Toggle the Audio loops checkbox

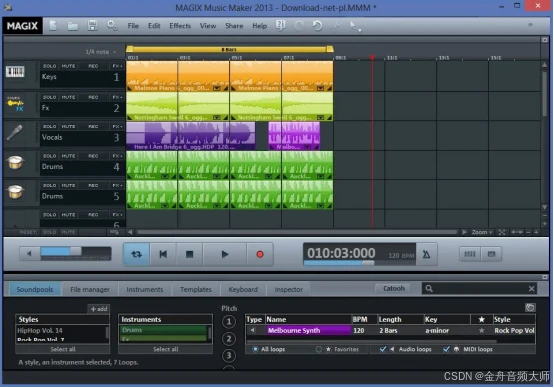(383, 349)
